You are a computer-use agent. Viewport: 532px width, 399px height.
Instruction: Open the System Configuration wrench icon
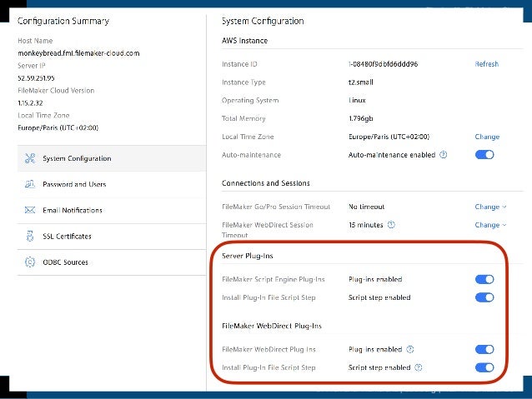pyautogui.click(x=30, y=158)
